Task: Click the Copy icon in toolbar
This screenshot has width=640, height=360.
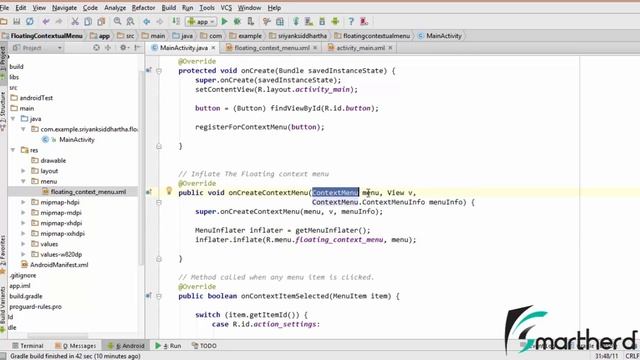Action: tap(88, 22)
